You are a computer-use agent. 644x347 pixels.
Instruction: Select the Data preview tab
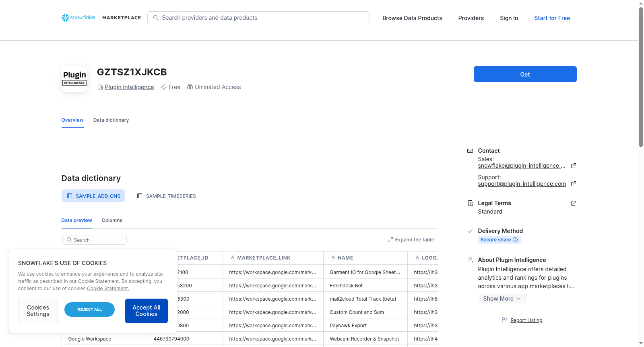[76, 220]
